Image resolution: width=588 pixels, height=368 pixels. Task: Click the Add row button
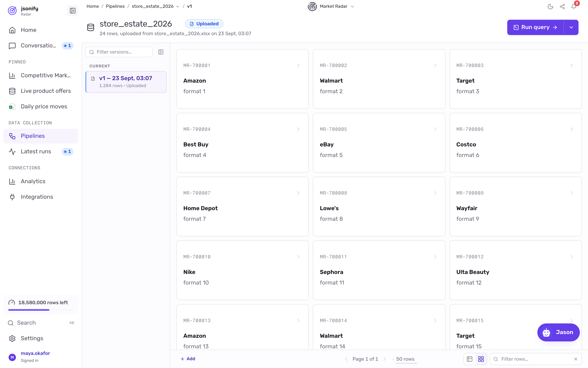(x=188, y=359)
